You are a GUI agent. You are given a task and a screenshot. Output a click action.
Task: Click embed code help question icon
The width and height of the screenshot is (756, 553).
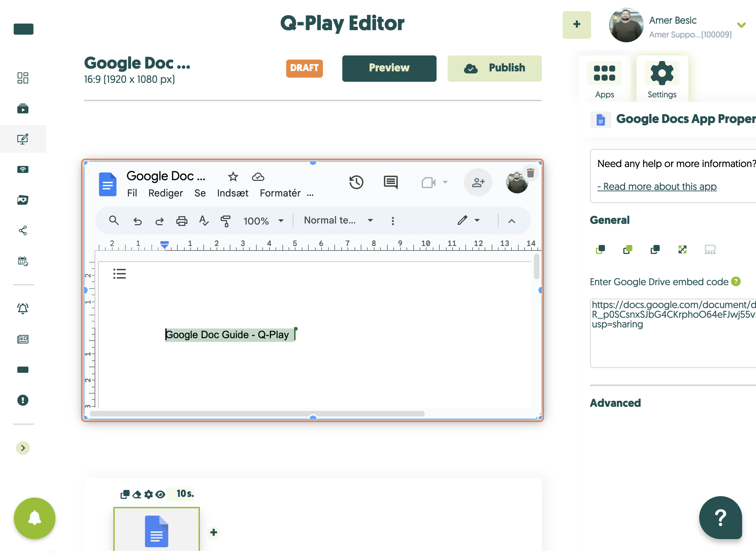pos(736,282)
